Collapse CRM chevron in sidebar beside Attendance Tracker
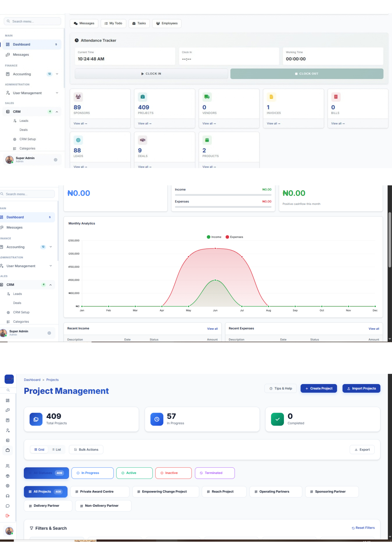The image size is (392, 555). pyautogui.click(x=57, y=112)
